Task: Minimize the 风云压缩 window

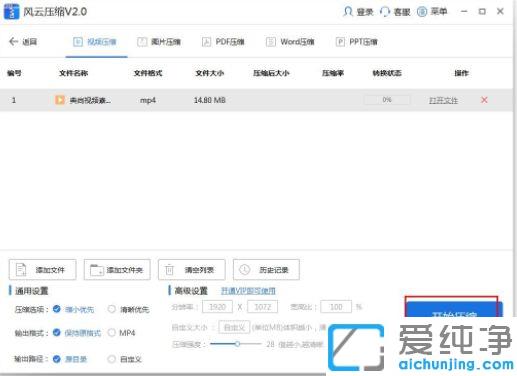Action: pos(464,11)
